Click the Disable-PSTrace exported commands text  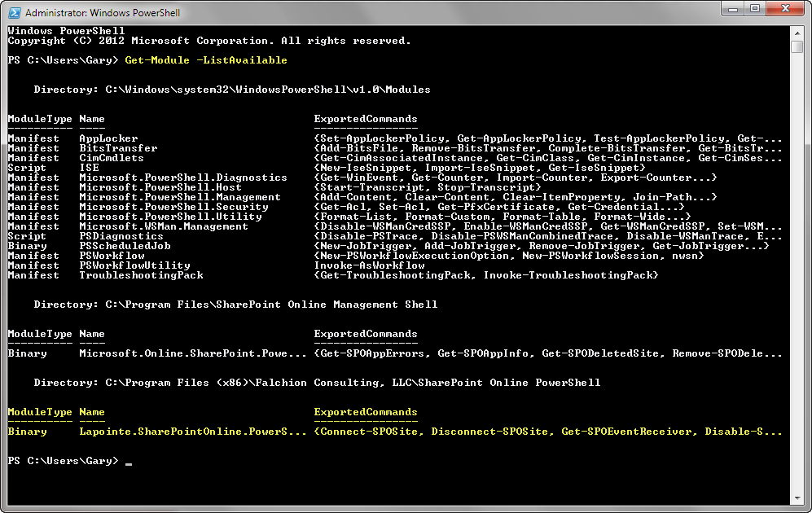pyautogui.click(x=548, y=236)
